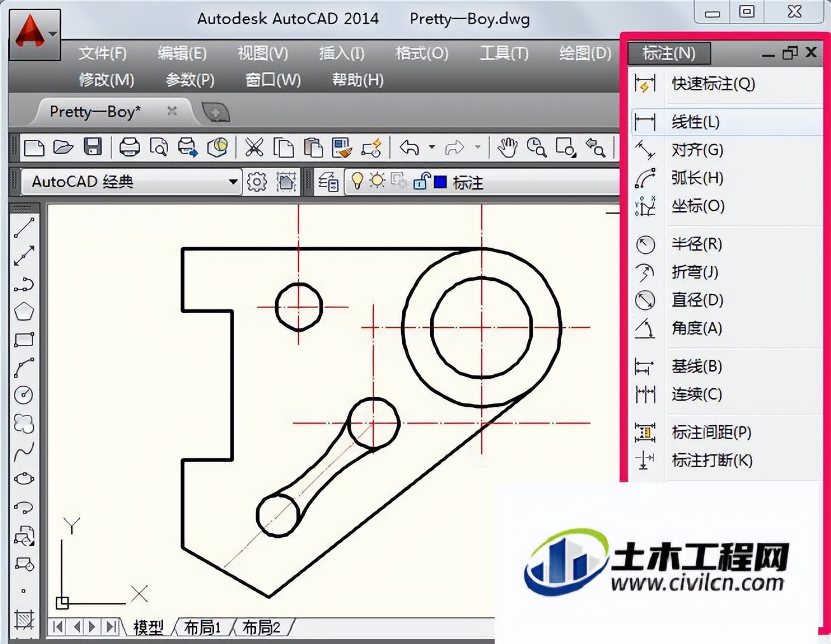This screenshot has height=644, width=831.
Task: Click the Open file icon
Action: click(x=64, y=148)
